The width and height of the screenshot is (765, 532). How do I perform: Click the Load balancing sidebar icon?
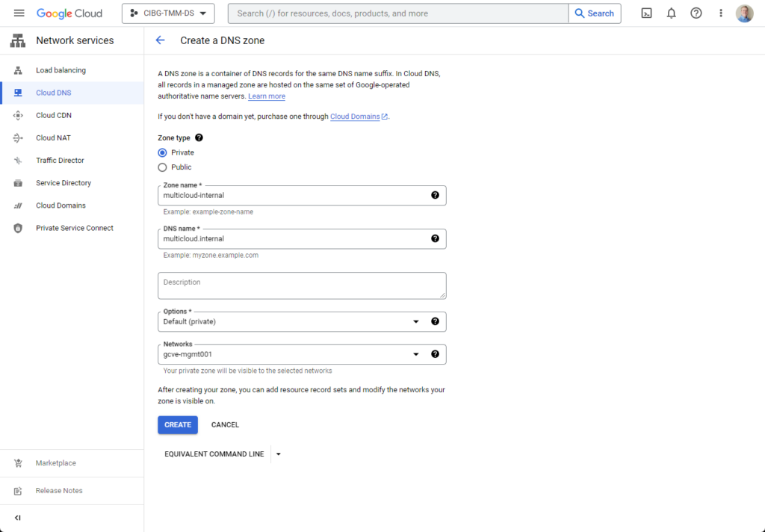(18, 70)
